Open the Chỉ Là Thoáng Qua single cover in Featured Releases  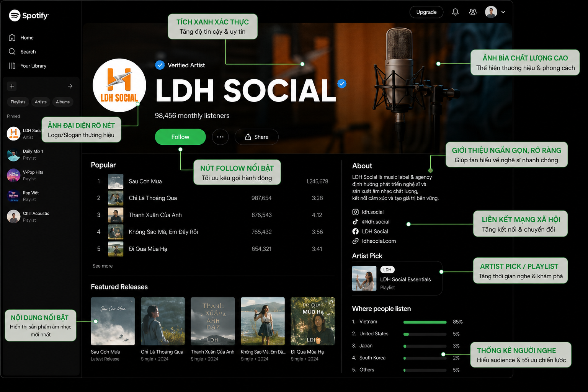tap(163, 321)
